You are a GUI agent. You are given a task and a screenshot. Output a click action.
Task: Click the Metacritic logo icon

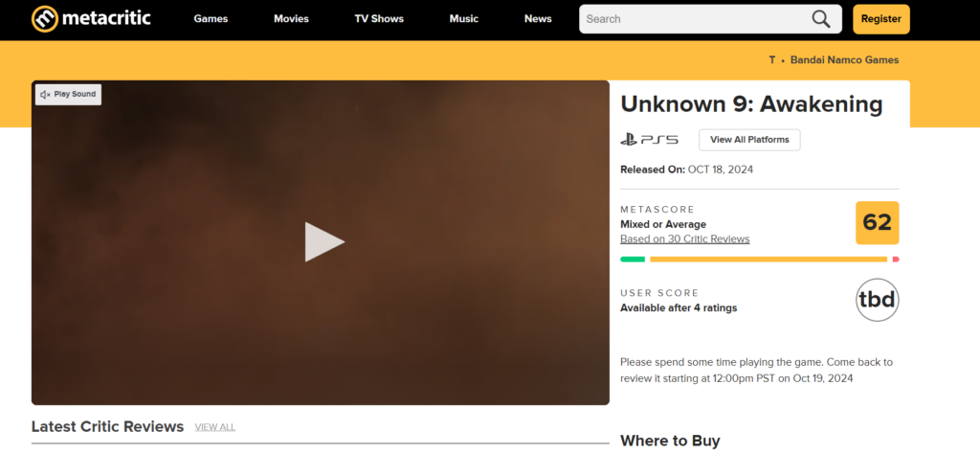tap(45, 19)
